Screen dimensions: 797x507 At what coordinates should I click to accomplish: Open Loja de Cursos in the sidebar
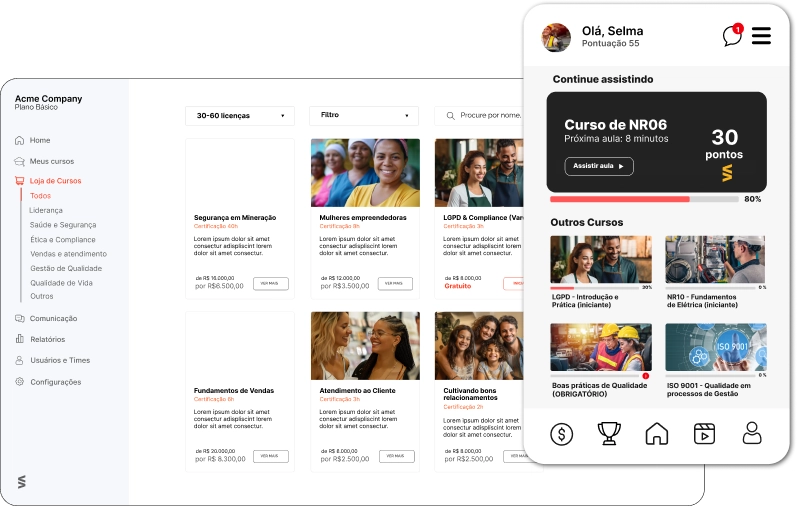click(55, 181)
